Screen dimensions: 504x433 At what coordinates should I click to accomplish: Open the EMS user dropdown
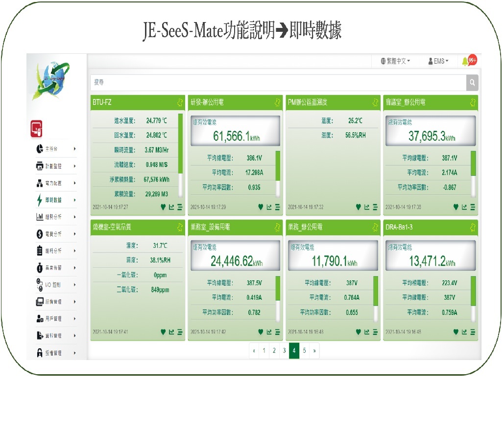click(x=438, y=61)
